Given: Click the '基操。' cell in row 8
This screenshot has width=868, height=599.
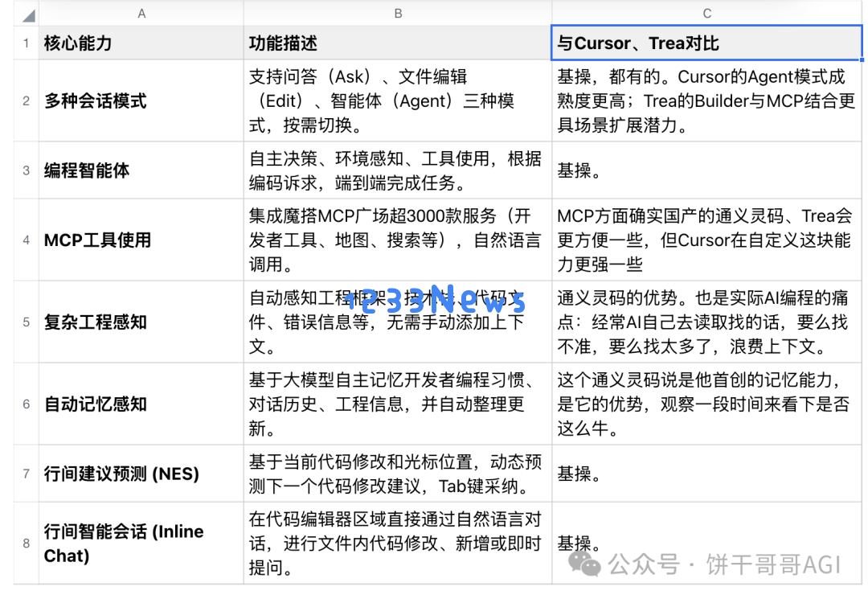Looking at the screenshot, I should point(707,544).
